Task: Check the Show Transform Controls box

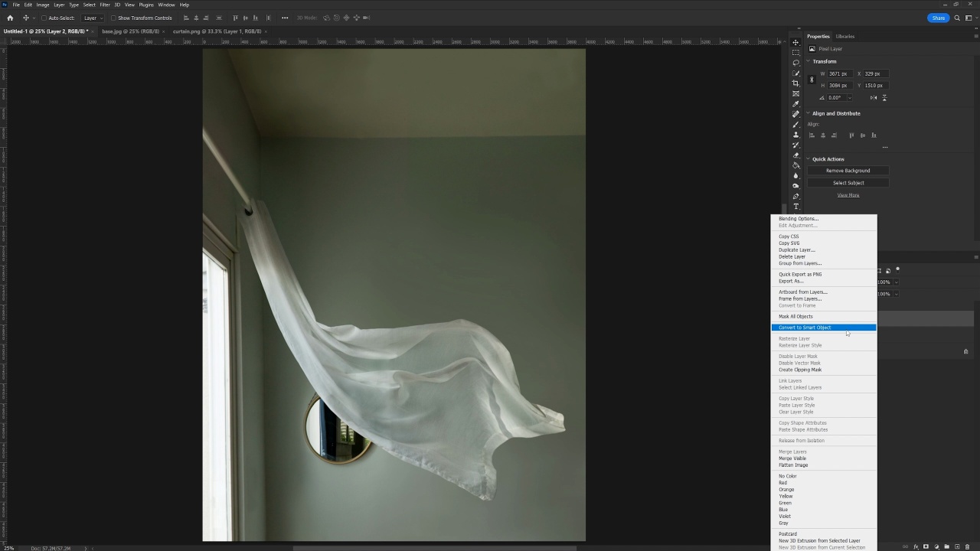Action: (x=113, y=18)
